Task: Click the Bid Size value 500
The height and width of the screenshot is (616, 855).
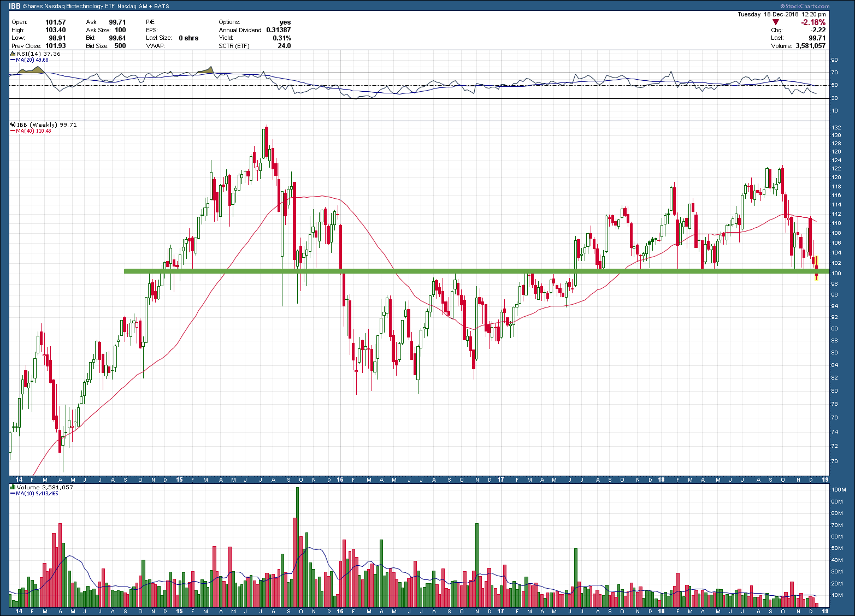Action: pyautogui.click(x=120, y=46)
